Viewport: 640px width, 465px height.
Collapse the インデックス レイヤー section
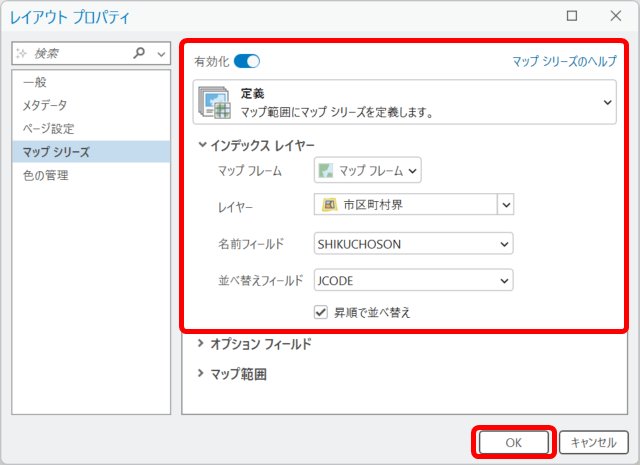pyautogui.click(x=203, y=145)
